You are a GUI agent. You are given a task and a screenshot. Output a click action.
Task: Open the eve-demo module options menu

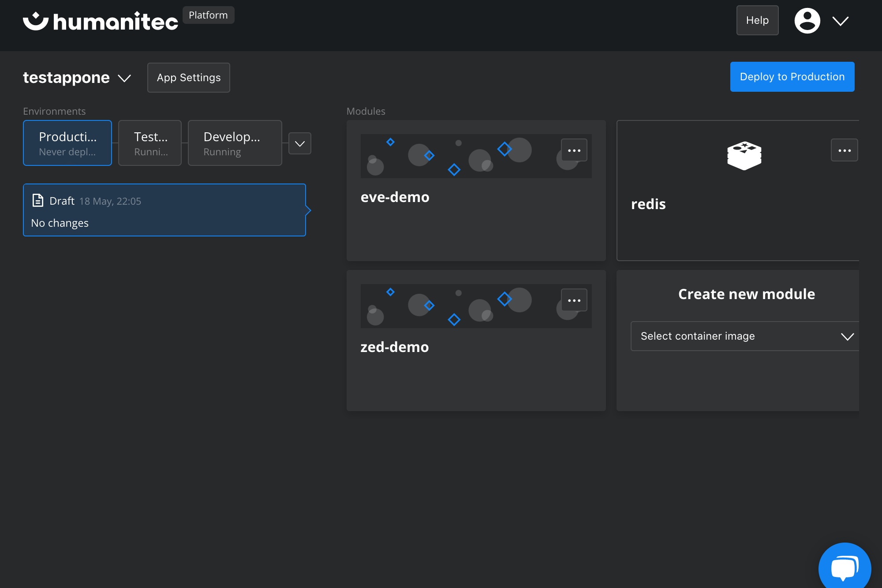pos(574,150)
